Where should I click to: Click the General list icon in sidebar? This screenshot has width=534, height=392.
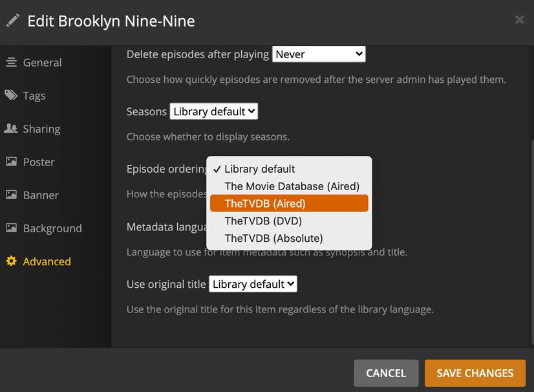pyautogui.click(x=11, y=63)
